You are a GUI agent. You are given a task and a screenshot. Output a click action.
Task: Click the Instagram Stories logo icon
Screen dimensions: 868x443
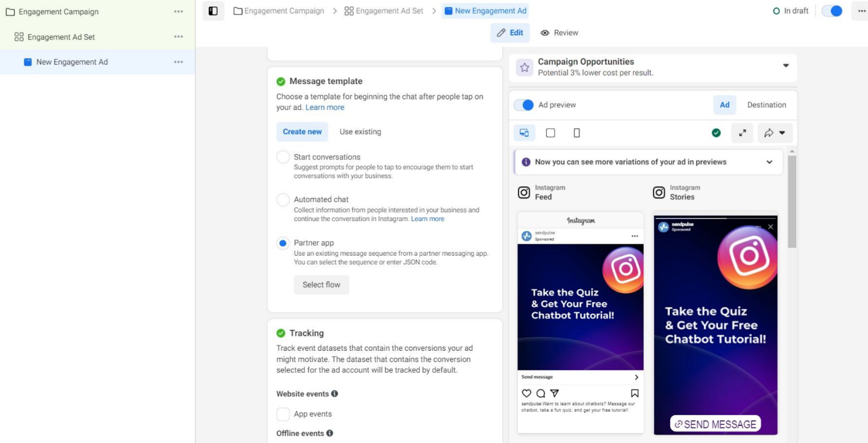coord(659,193)
